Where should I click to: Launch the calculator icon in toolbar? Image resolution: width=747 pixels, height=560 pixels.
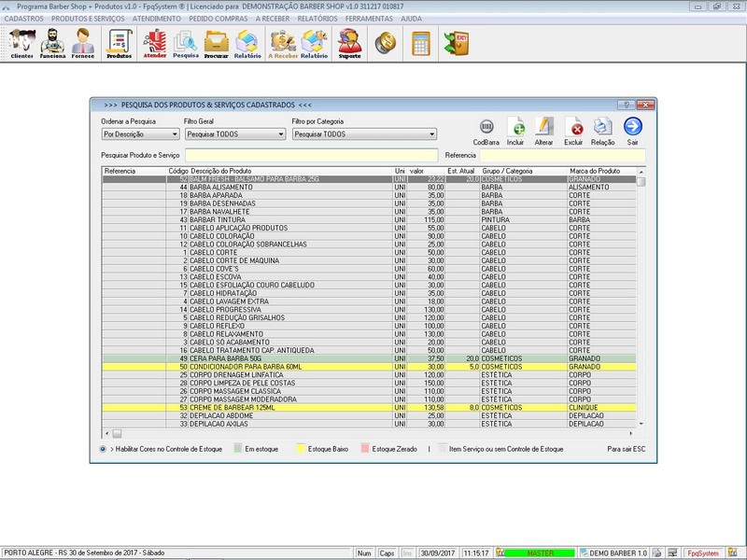[x=420, y=43]
